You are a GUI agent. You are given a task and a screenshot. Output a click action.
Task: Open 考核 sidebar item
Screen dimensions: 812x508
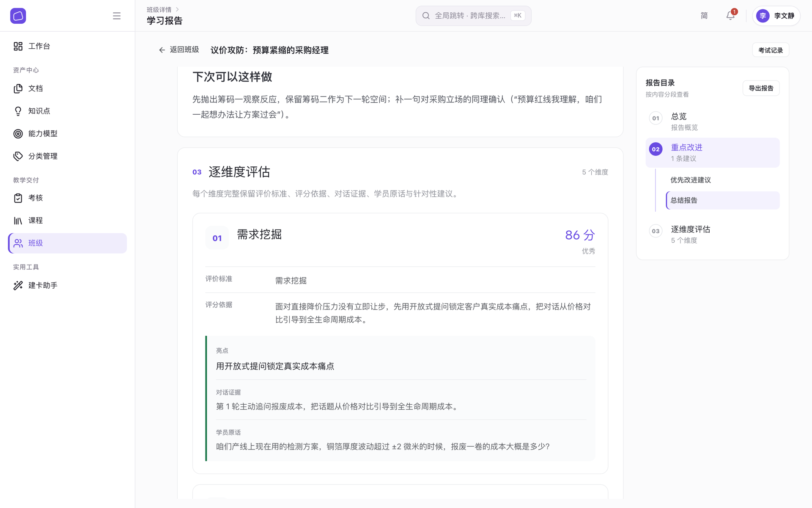(68, 198)
